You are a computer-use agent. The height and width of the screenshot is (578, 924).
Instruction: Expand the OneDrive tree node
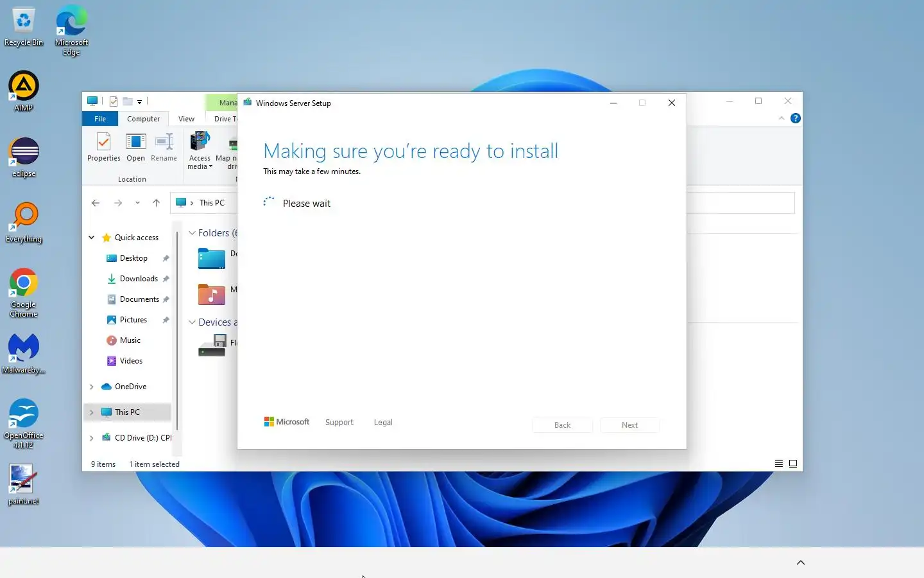click(x=91, y=387)
